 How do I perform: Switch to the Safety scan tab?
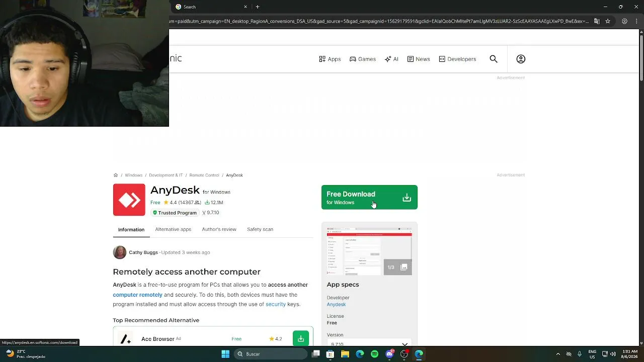(260, 229)
